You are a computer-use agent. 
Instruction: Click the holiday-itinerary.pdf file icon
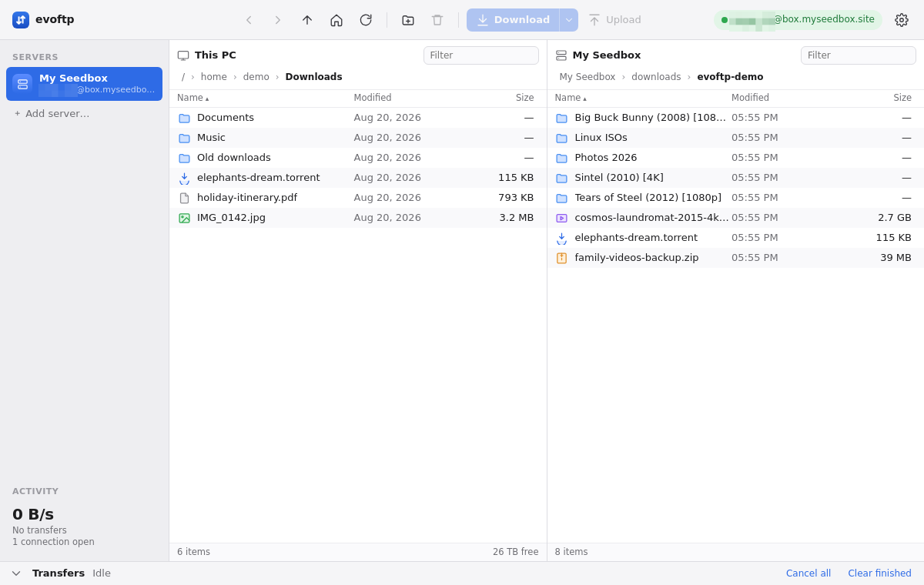point(184,198)
